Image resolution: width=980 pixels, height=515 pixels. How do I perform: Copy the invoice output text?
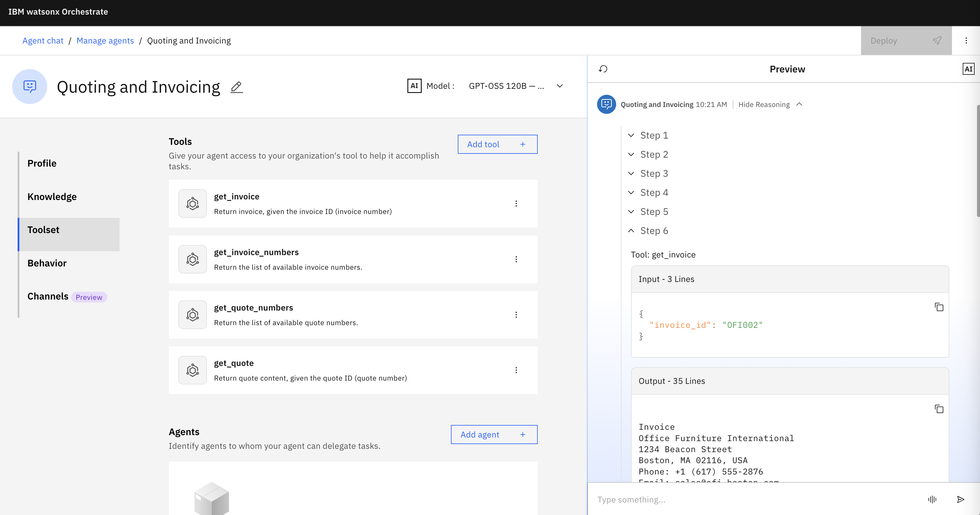coord(939,409)
